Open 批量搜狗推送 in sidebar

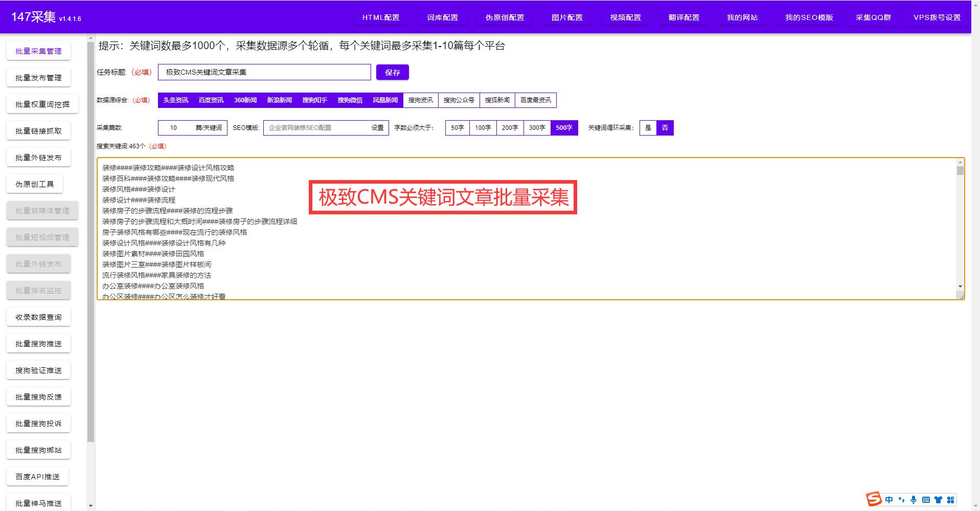pyautogui.click(x=38, y=344)
